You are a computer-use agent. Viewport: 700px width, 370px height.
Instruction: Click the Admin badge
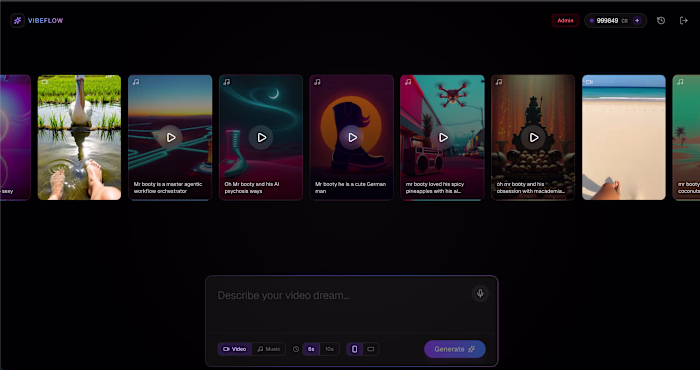(x=565, y=21)
